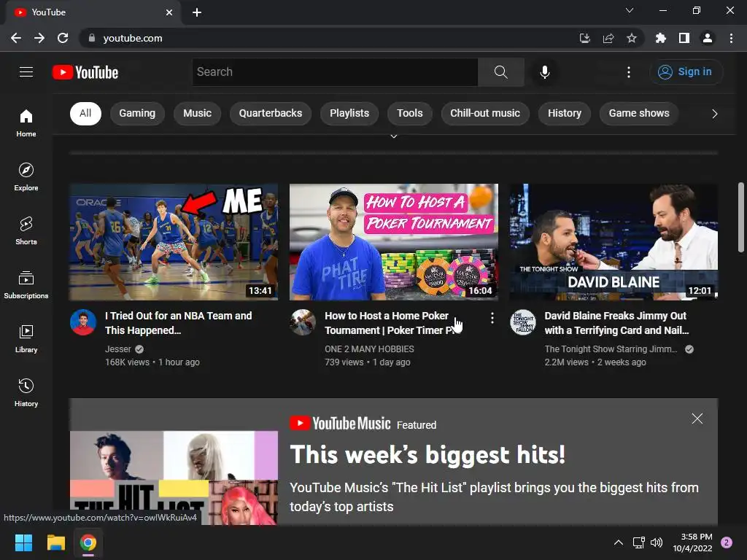Open Explore in sidebar

(26, 176)
